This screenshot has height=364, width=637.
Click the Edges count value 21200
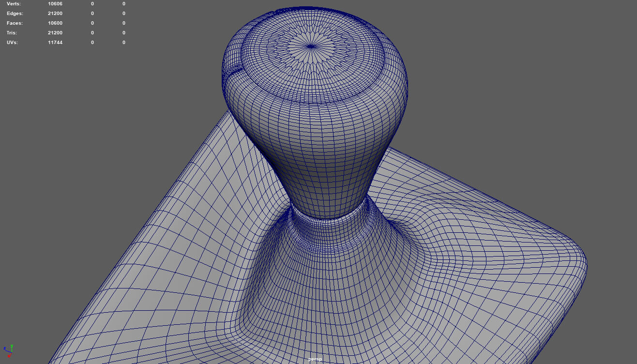point(55,14)
